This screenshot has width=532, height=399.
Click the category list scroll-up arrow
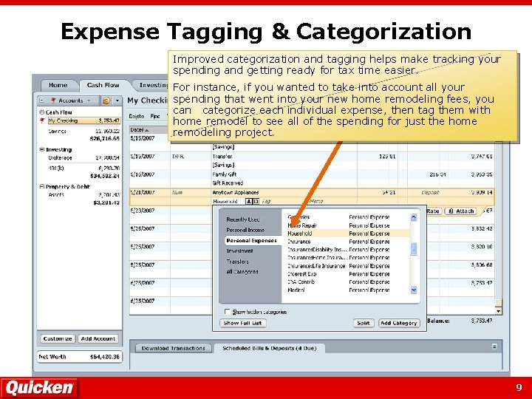coord(414,217)
